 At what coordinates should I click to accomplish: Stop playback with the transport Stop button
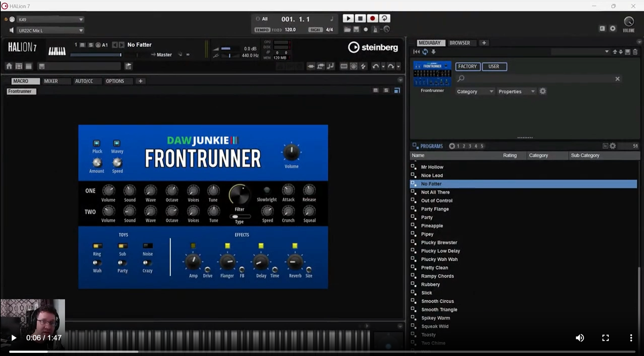pyautogui.click(x=360, y=18)
